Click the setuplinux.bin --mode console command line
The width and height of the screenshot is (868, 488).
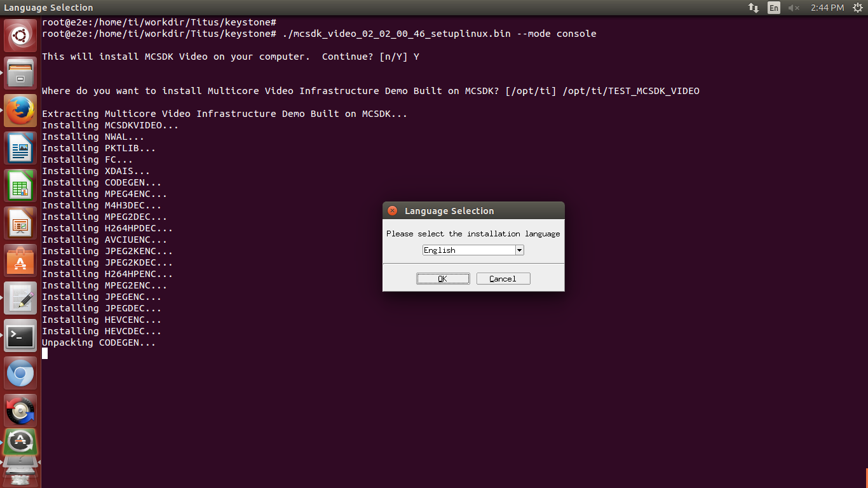(x=319, y=34)
